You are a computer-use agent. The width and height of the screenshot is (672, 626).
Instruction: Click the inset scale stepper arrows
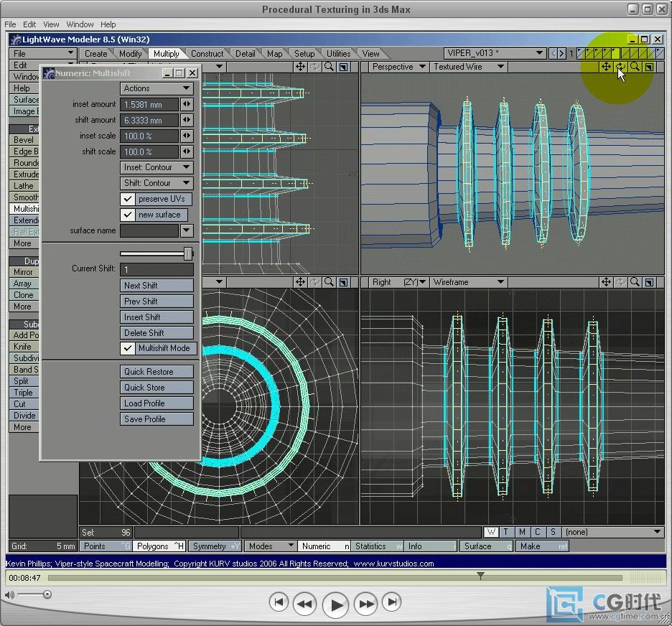(x=187, y=136)
